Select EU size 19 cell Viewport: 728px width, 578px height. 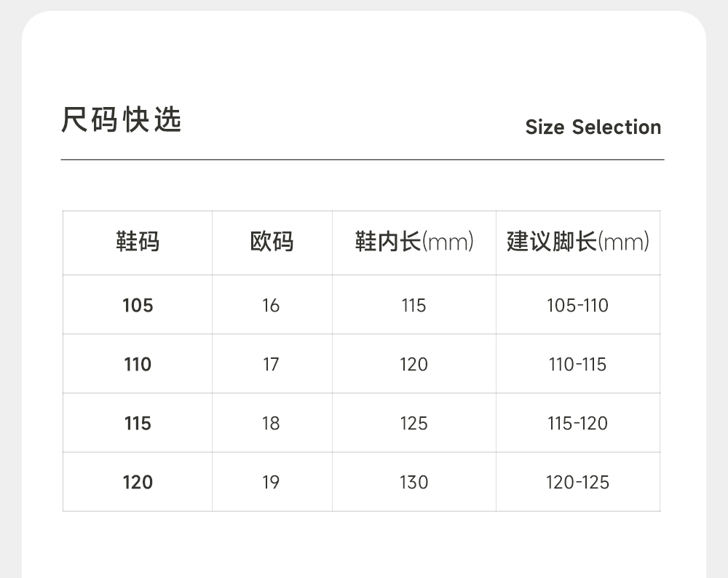[x=271, y=483]
